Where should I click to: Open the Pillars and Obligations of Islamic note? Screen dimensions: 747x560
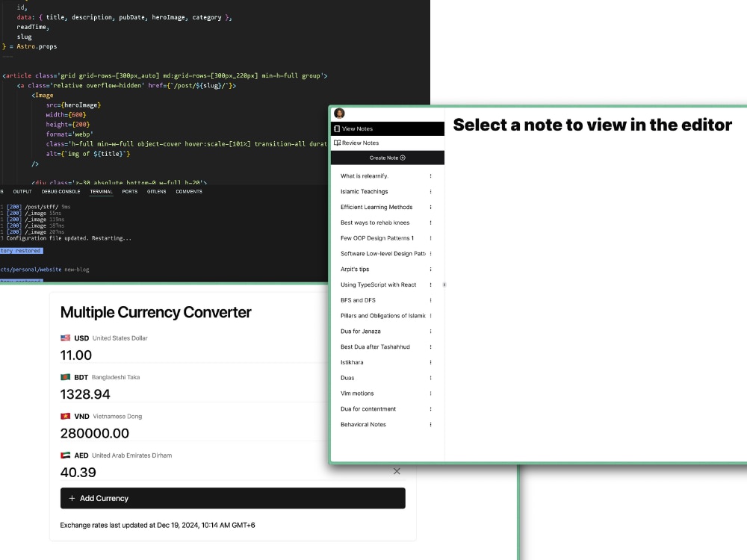click(x=383, y=316)
